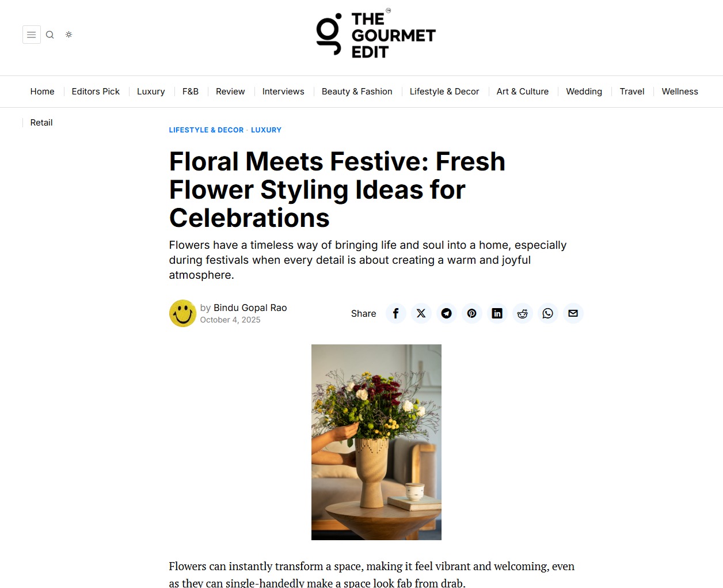
Task: Go to The Gourmet Edit homepage logo
Action: coord(376,35)
